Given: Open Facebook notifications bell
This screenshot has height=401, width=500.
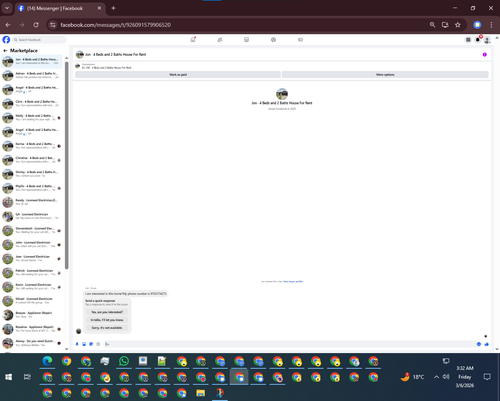Looking at the screenshot, I should click(x=478, y=40).
